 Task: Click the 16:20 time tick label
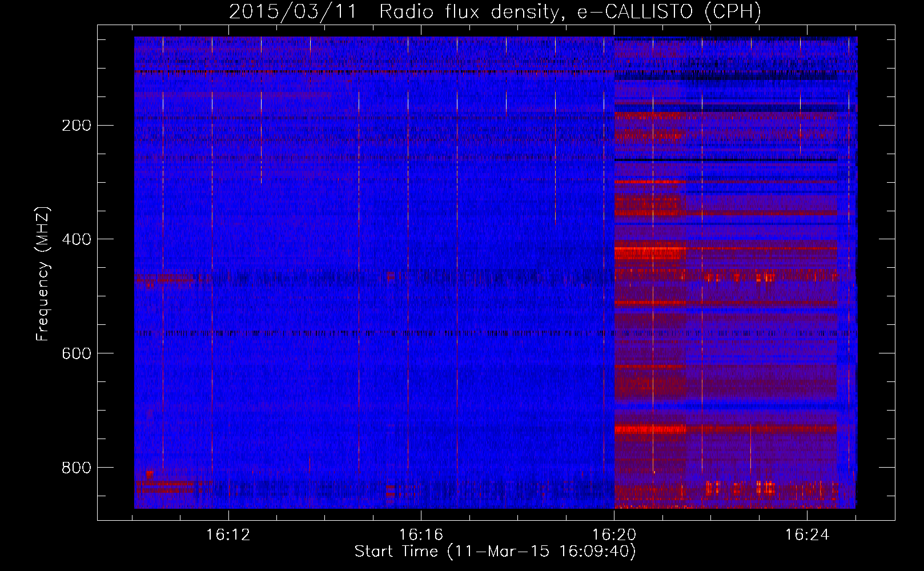pyautogui.click(x=614, y=535)
